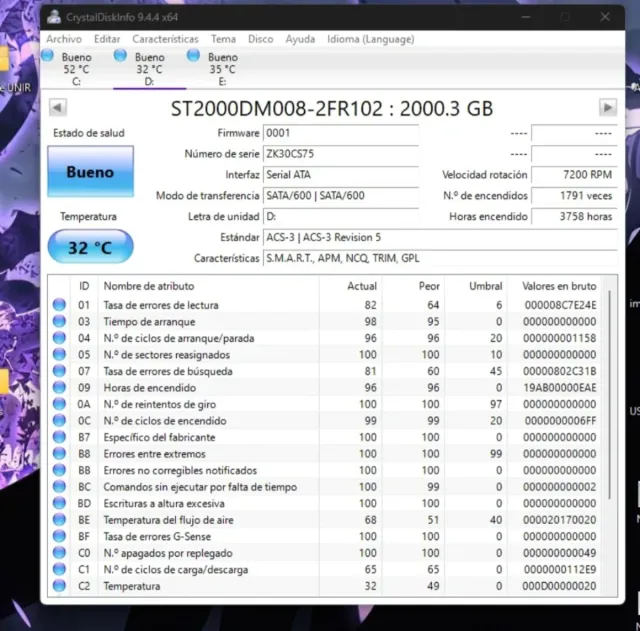The height and width of the screenshot is (631, 640).
Task: Click blue status icon for attribute 05
Action: point(59,355)
